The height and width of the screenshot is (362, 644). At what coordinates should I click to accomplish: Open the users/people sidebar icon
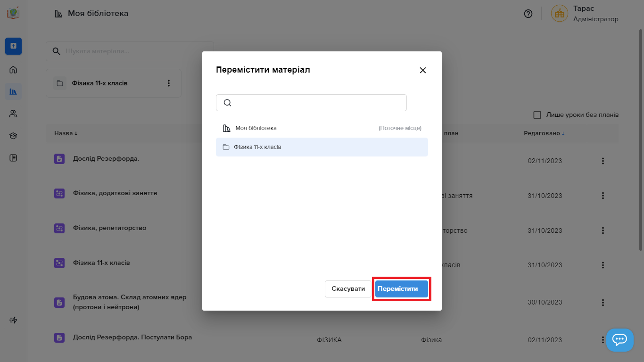point(13,114)
